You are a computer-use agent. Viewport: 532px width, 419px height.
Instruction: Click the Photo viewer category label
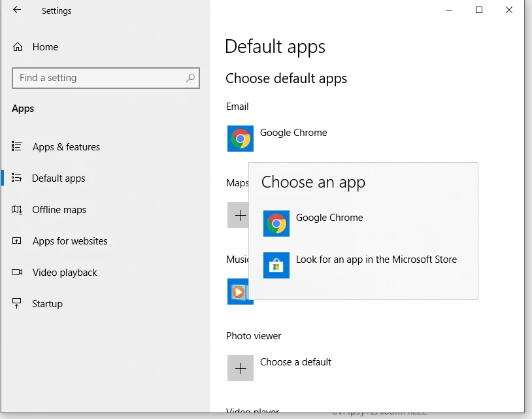pos(254,336)
